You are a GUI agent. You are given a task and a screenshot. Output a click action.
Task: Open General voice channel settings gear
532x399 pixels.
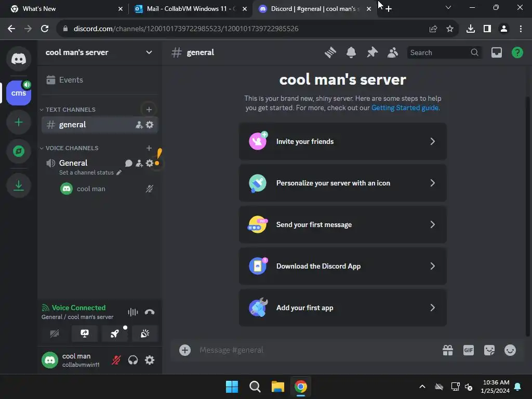click(150, 163)
